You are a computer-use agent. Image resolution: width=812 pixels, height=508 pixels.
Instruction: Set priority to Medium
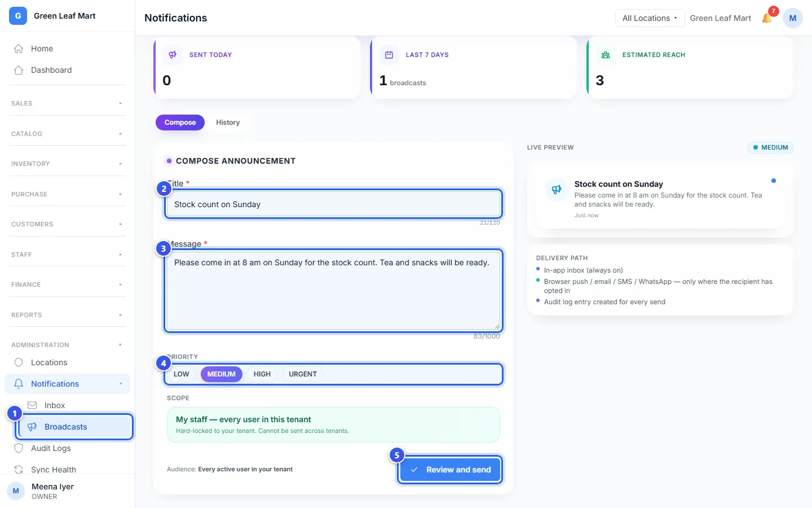(222, 374)
